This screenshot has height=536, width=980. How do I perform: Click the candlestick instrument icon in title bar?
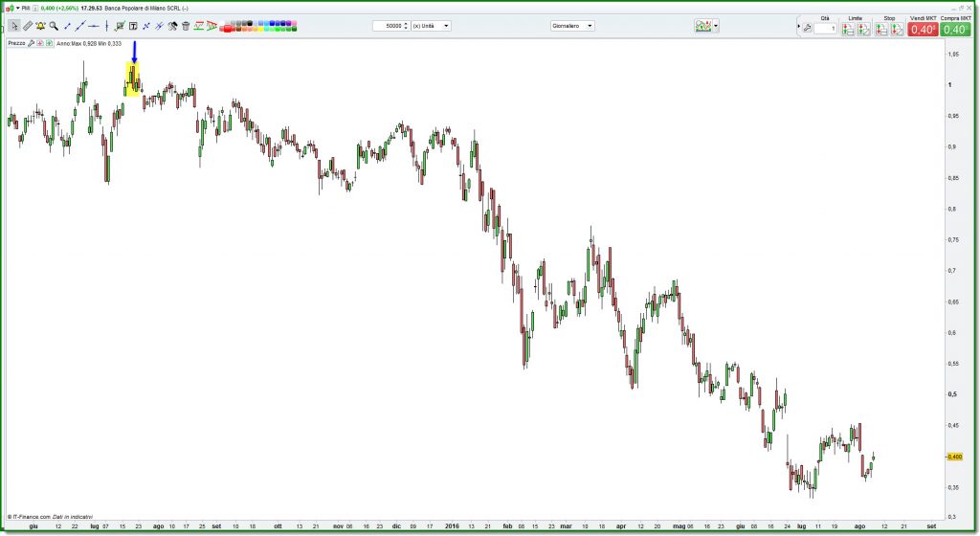click(10, 8)
